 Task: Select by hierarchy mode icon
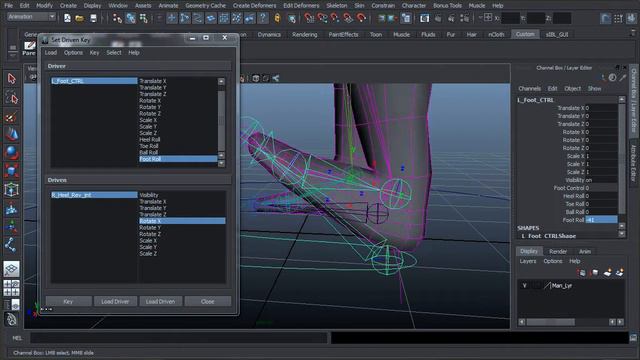pos(118,18)
